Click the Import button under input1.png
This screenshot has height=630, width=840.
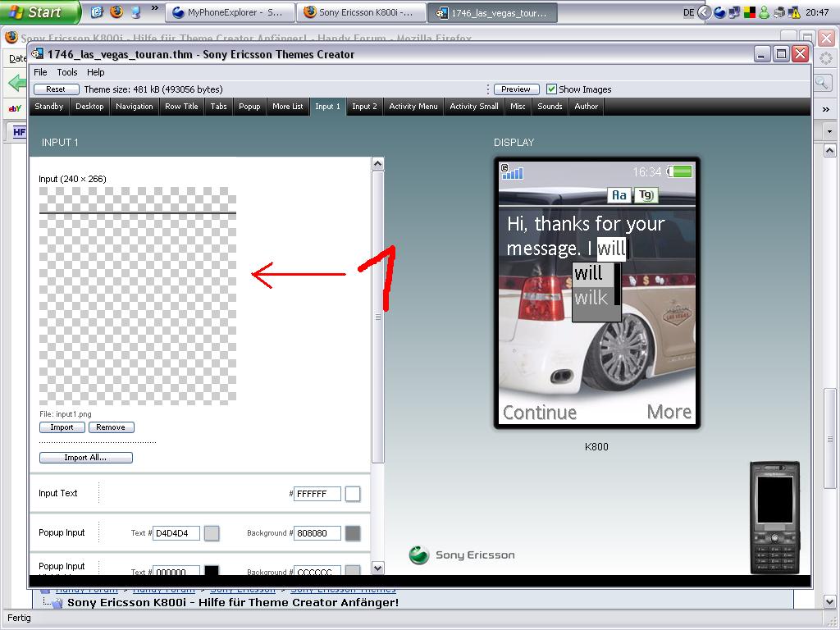[x=62, y=427]
